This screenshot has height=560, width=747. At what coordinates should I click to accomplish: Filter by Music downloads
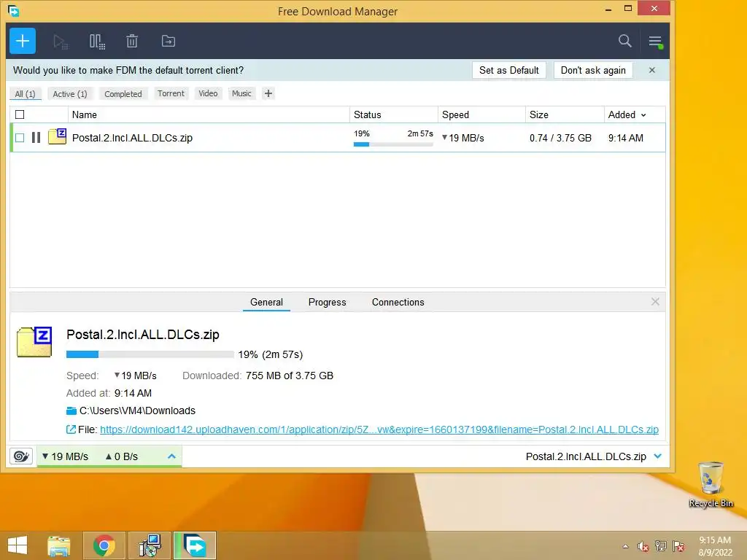pyautogui.click(x=241, y=93)
